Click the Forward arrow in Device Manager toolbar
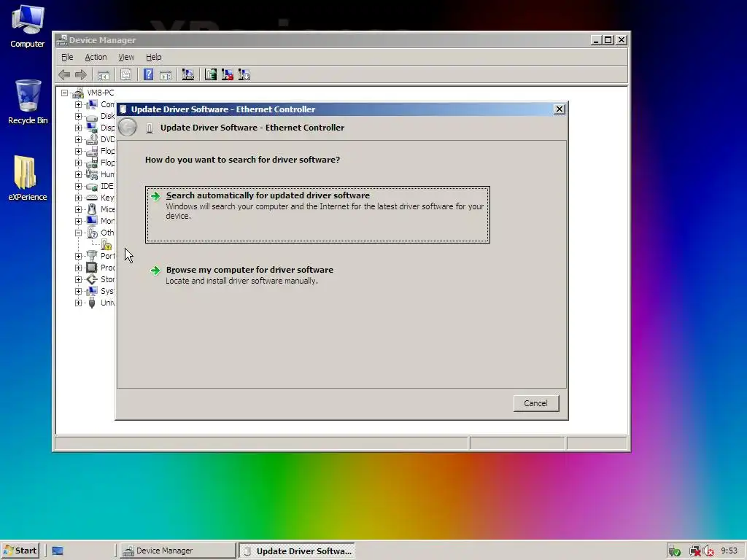This screenshot has height=560, width=747. pyautogui.click(x=80, y=75)
